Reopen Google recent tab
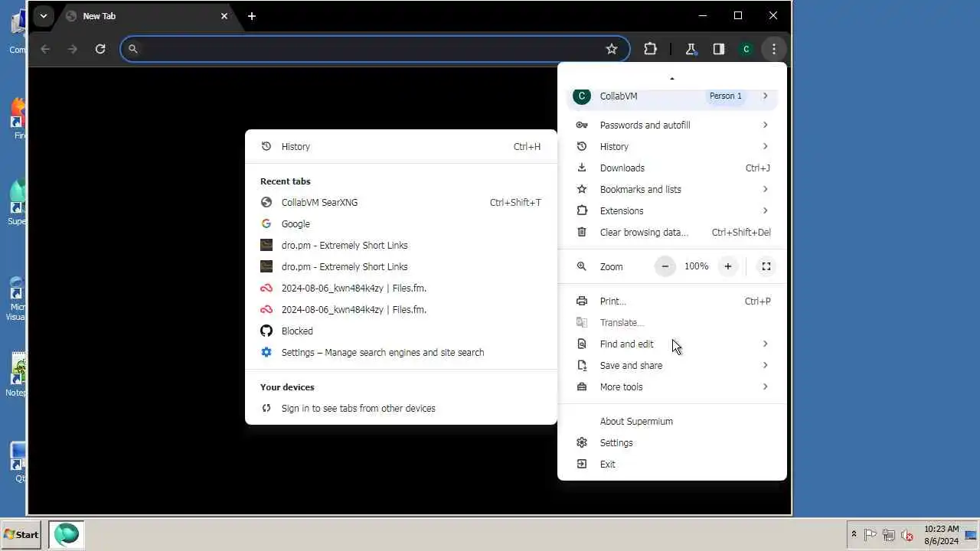Screen dimensions: 980x551 click(401, 223)
